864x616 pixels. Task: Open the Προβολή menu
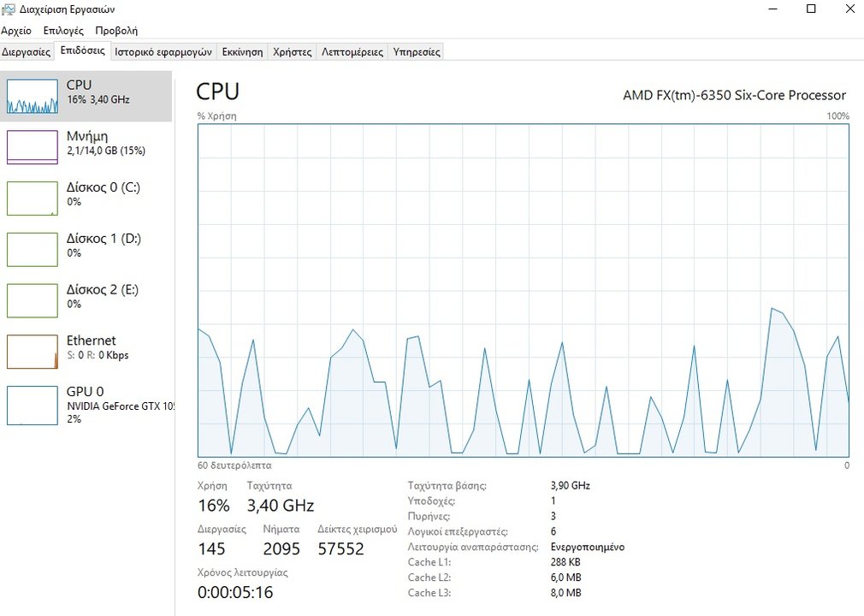click(x=116, y=30)
